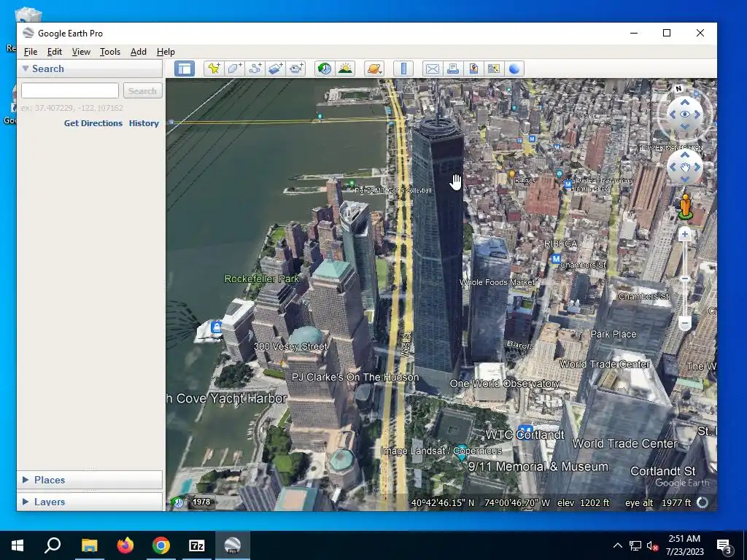Show the Ruler tool
747x560 pixels.
[x=403, y=69]
